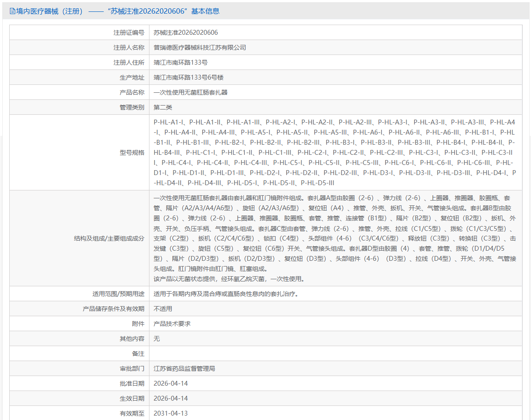Click the 注册人住所 value 靖江市南环路133号

[180, 62]
